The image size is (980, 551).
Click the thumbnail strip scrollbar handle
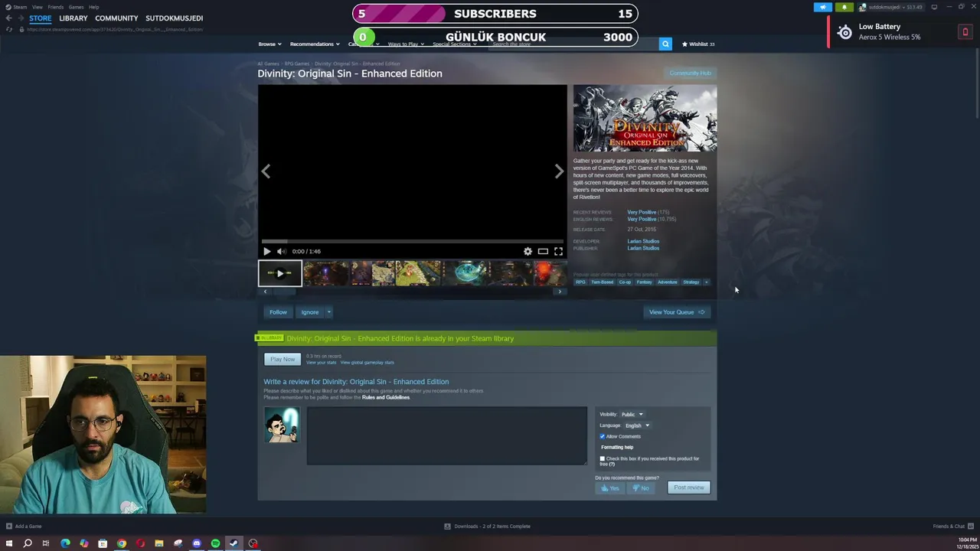click(x=285, y=292)
